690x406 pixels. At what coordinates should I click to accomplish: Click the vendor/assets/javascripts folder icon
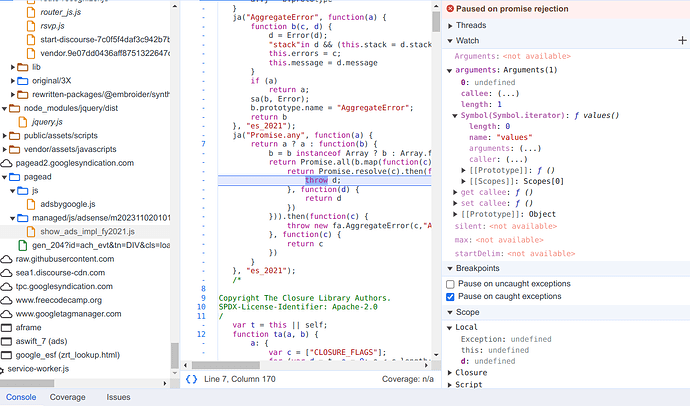(15, 150)
